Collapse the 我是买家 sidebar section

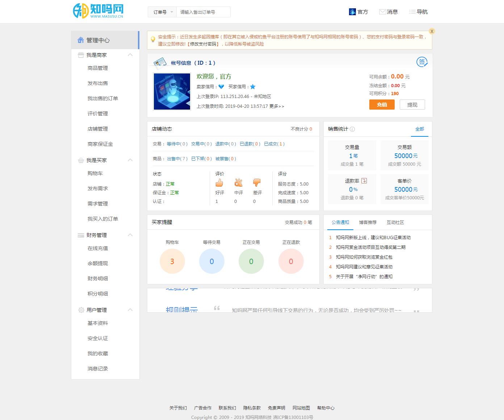coord(130,160)
